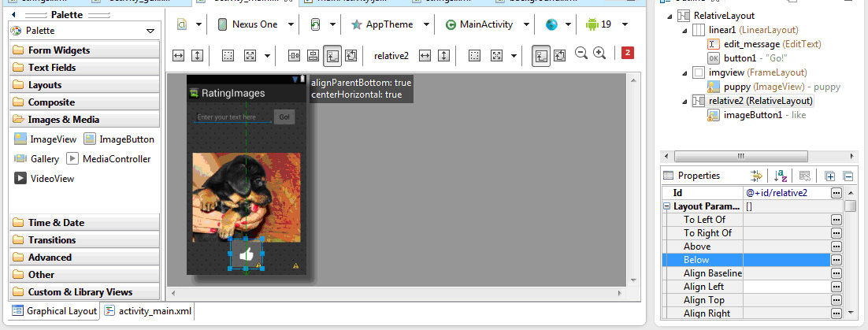Zoom out the layout canvas

[x=581, y=53]
